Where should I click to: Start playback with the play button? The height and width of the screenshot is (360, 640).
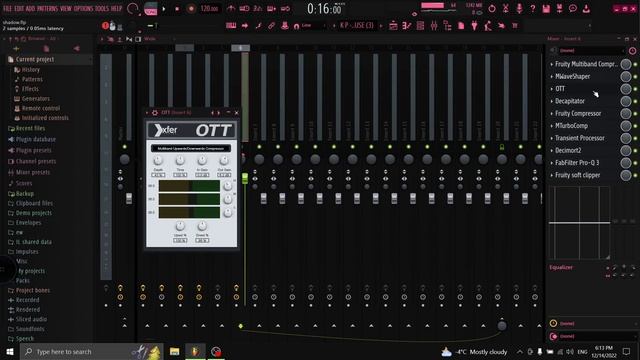tap(164, 9)
